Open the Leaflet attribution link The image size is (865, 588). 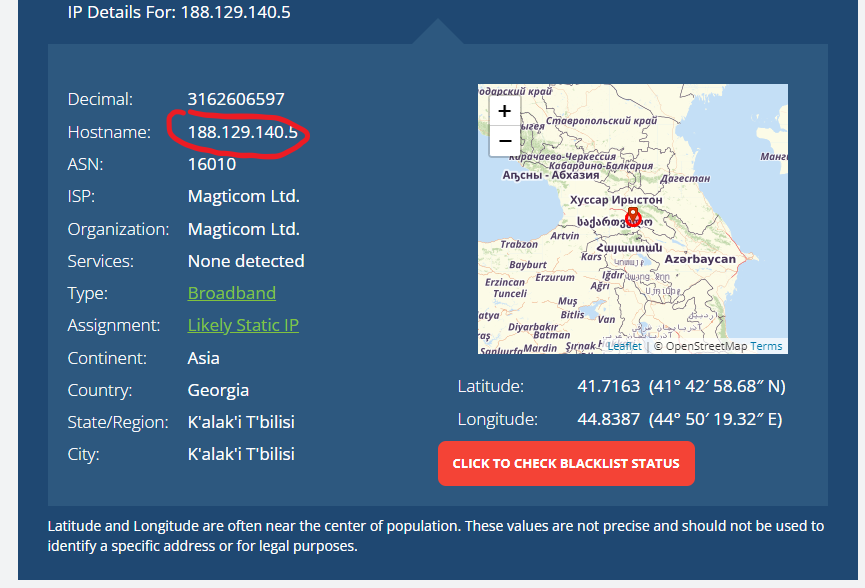[624, 346]
